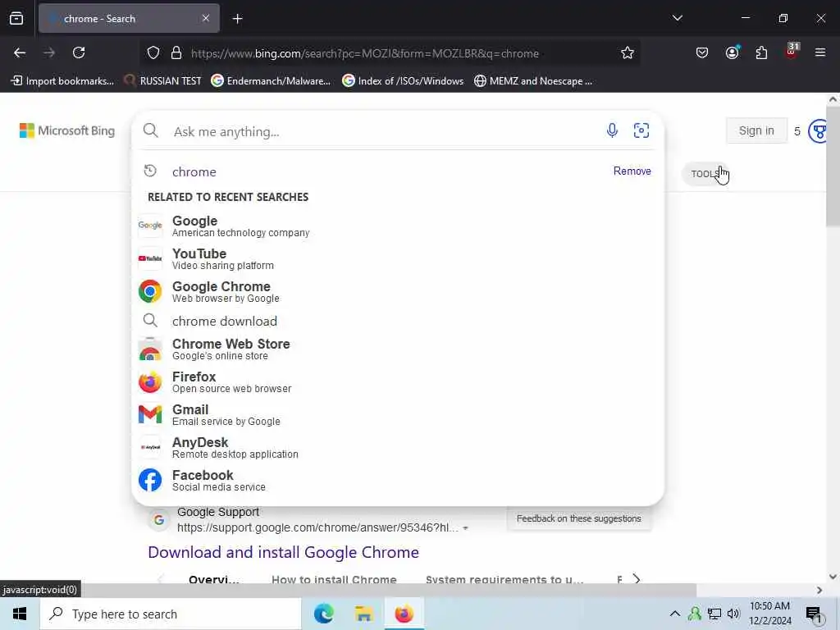Open the green person system tray icon

(x=695, y=614)
